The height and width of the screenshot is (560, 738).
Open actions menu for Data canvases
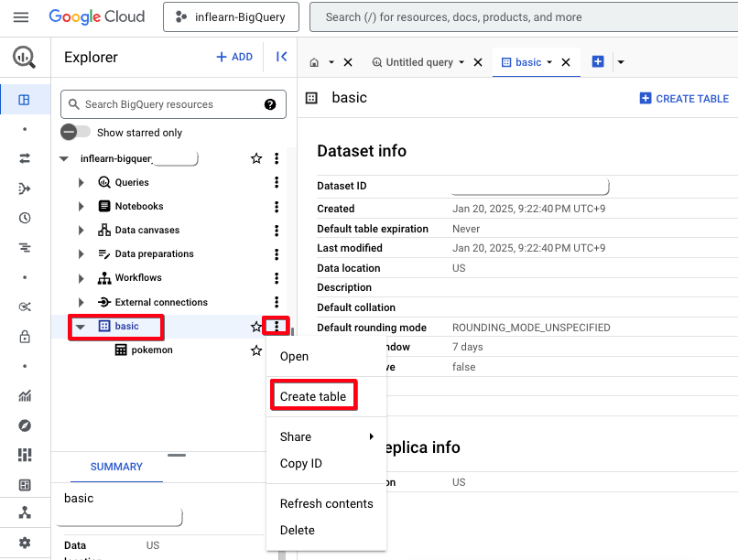[x=277, y=231]
